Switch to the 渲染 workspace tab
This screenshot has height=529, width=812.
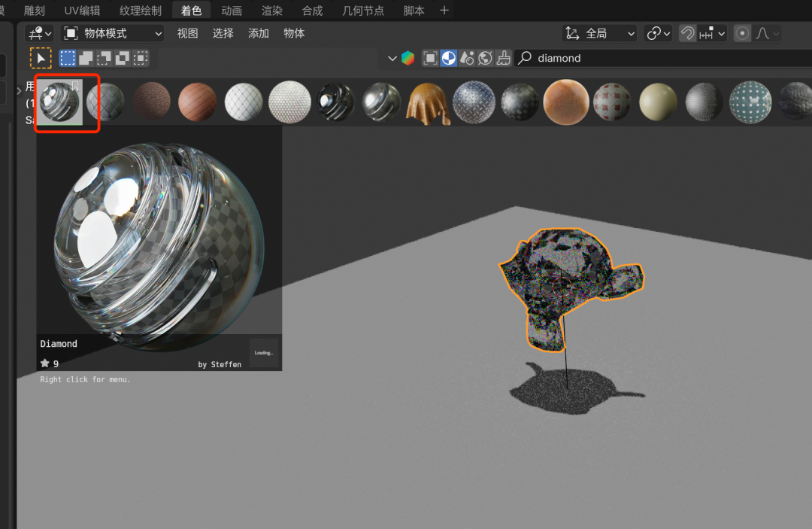[x=271, y=11]
